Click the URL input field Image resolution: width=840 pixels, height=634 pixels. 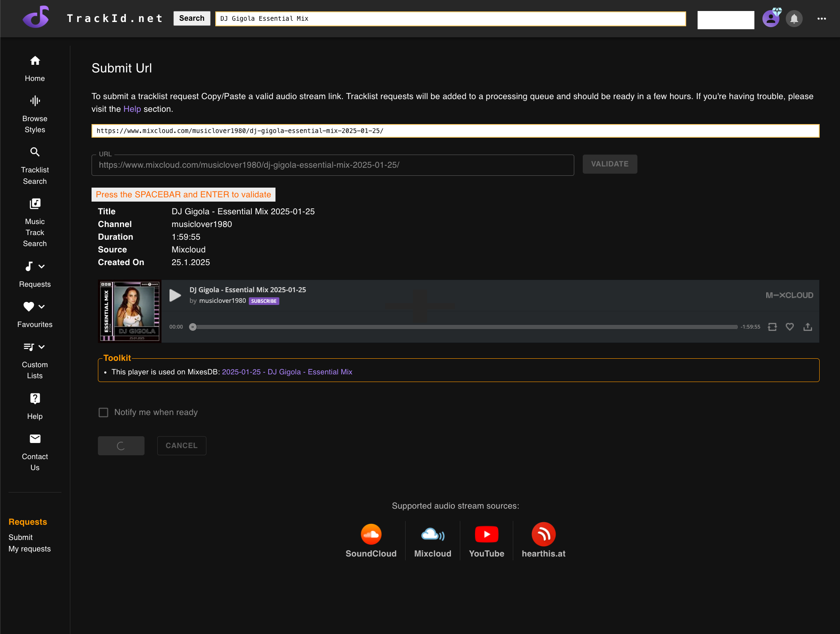point(333,165)
